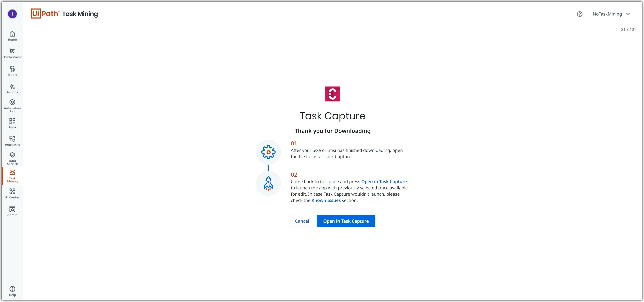Click the help question mark in the header
Screen dimensions: 644x302
coord(579,14)
